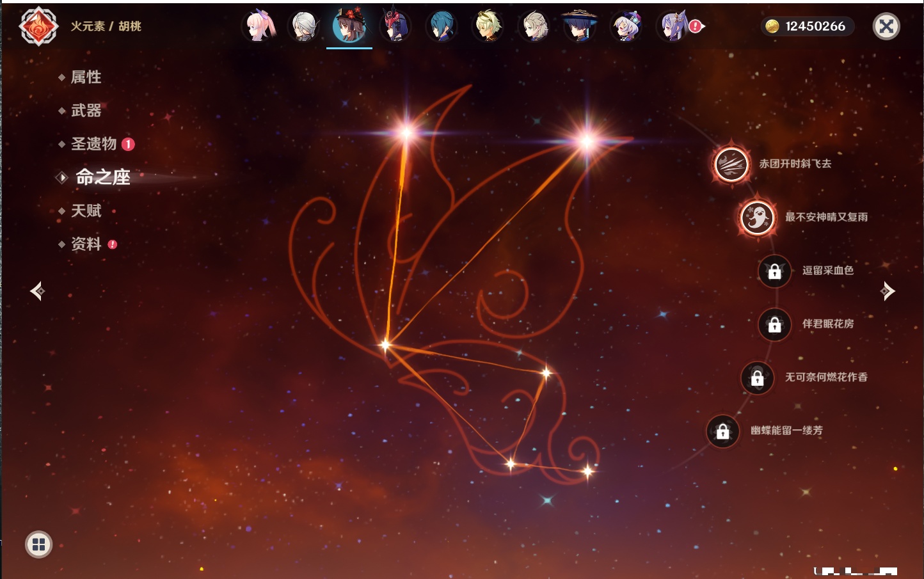Open the 命之座 constellation menu
The width and height of the screenshot is (924, 579).
[x=102, y=177]
